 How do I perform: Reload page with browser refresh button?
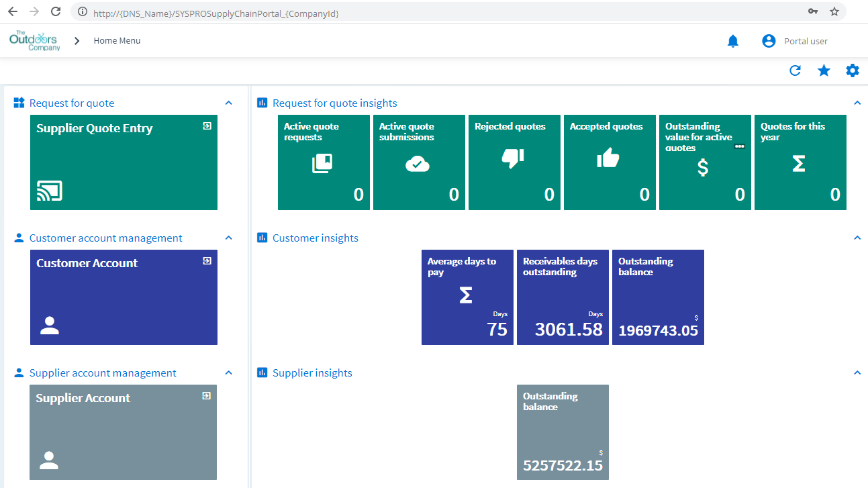point(56,11)
